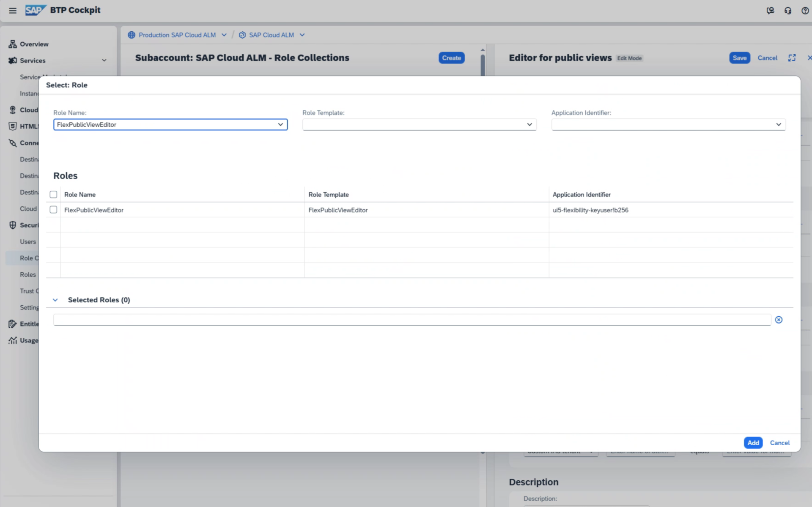The image size is (812, 507).
Task: Expand the Production SAP Cloud ALM breadcrumb menu
Action: click(x=224, y=35)
